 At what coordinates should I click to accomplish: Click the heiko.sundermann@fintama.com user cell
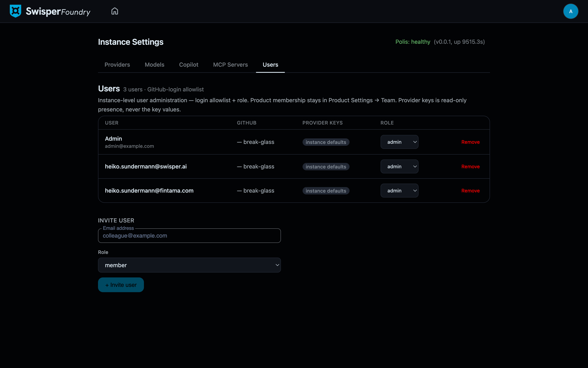(149, 191)
